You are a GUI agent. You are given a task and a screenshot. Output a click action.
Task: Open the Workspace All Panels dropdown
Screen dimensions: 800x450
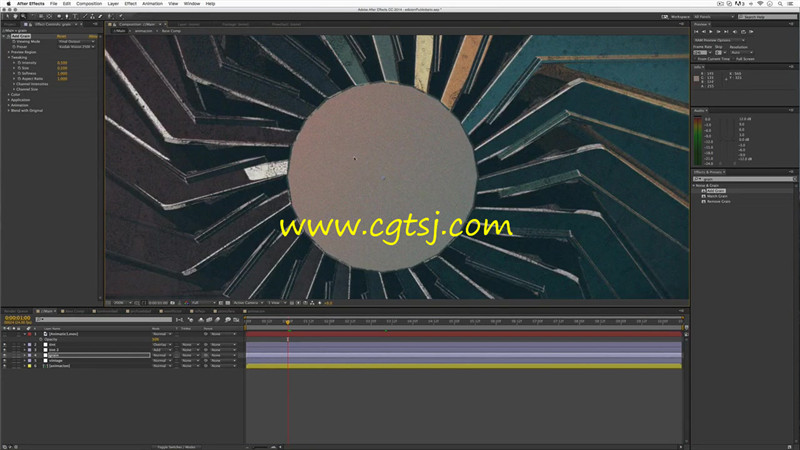coord(714,17)
